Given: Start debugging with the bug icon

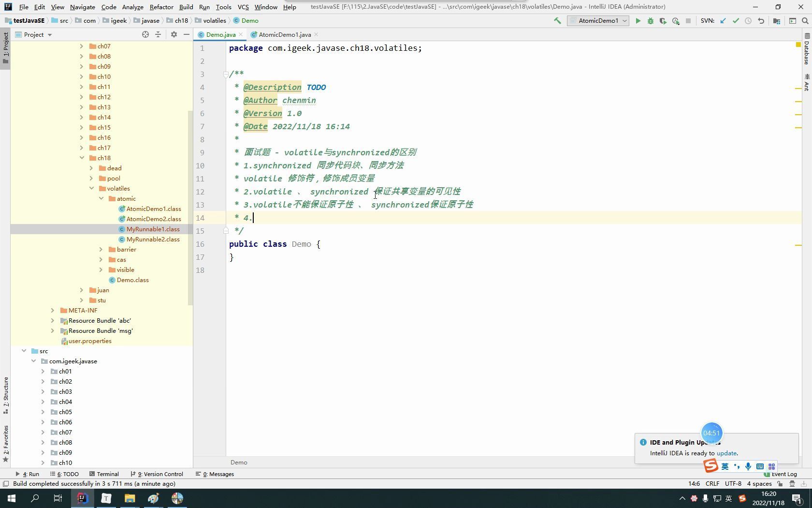Looking at the screenshot, I should (x=651, y=21).
